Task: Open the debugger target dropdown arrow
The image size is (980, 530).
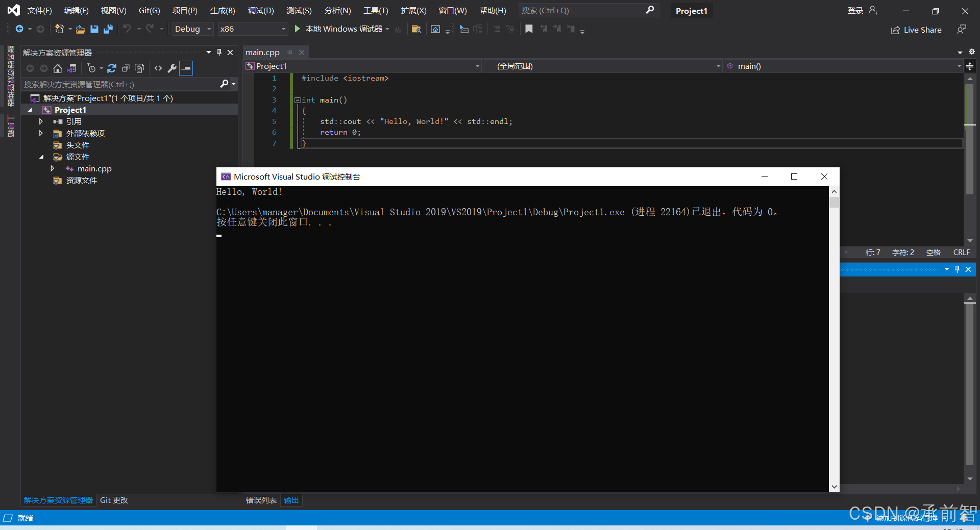Action: point(387,29)
